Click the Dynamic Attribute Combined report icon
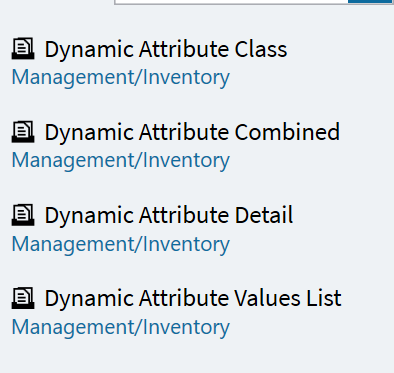The height and width of the screenshot is (373, 394). click(x=23, y=132)
